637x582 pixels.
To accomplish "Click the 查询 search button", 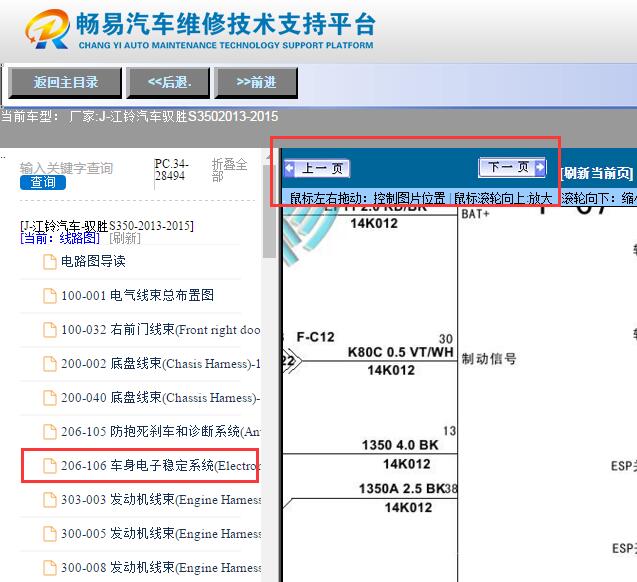I will pyautogui.click(x=43, y=182).
